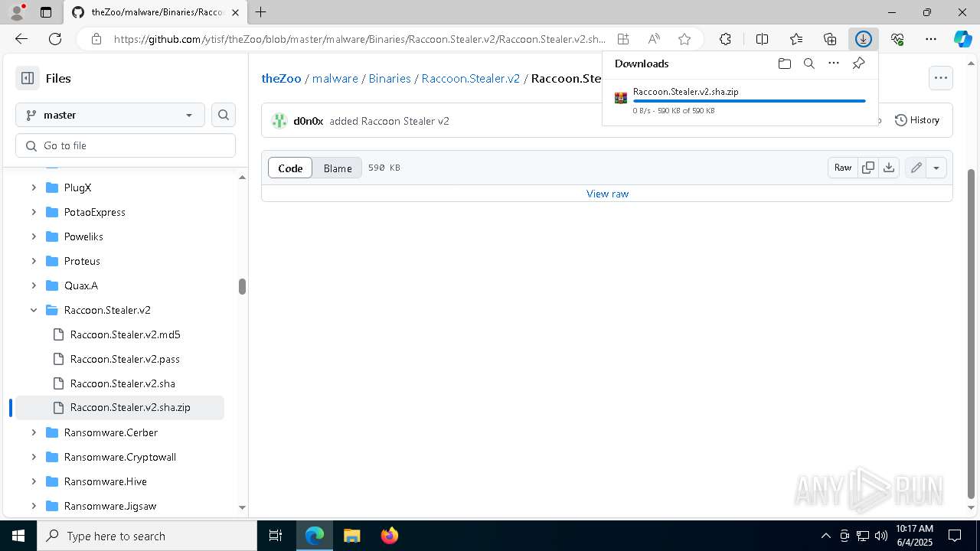Open Edge Settings and more menu
980x551 pixels.
[931, 39]
